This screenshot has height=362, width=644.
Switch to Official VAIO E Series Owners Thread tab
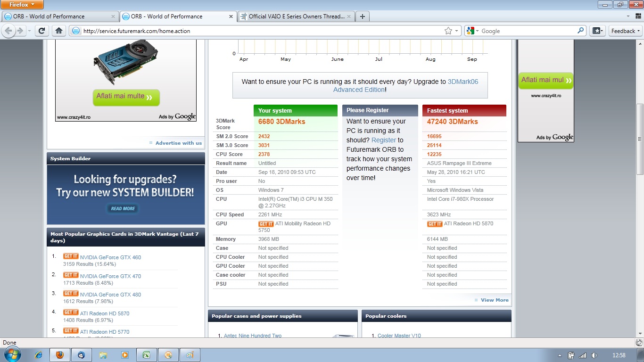point(296,16)
